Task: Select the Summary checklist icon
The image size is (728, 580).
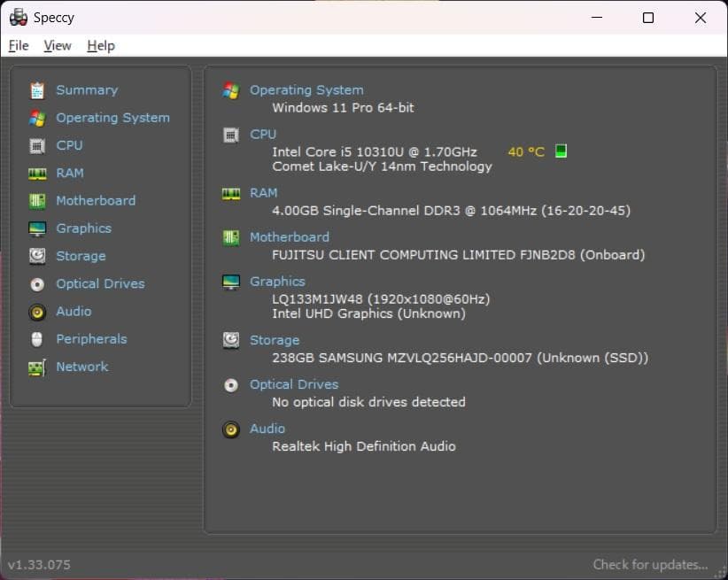Action: tap(37, 89)
